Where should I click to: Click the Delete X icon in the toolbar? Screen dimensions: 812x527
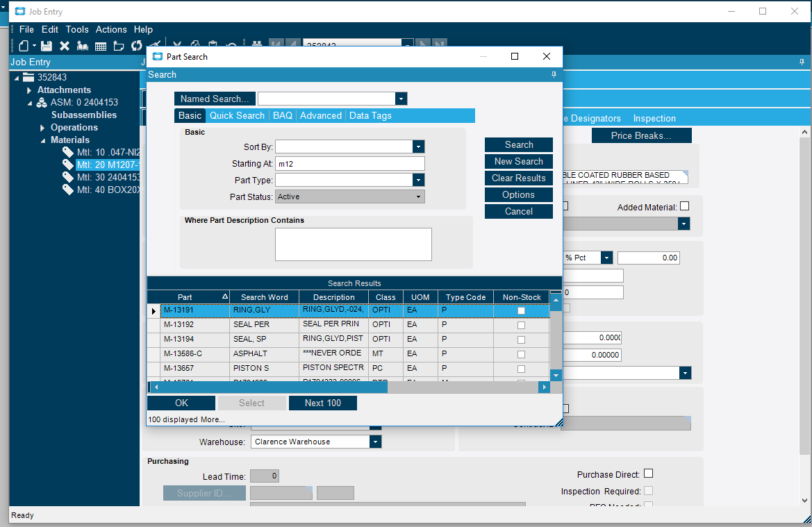point(65,46)
